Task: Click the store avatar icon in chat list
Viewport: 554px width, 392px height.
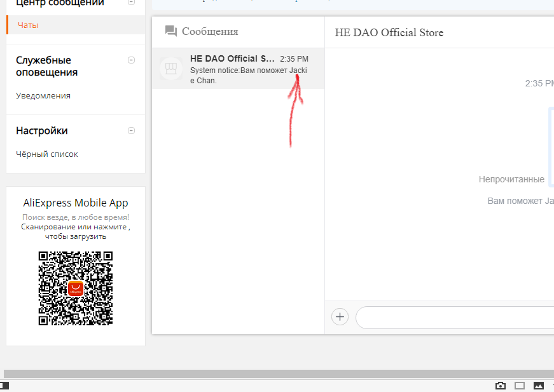Action: pos(171,69)
